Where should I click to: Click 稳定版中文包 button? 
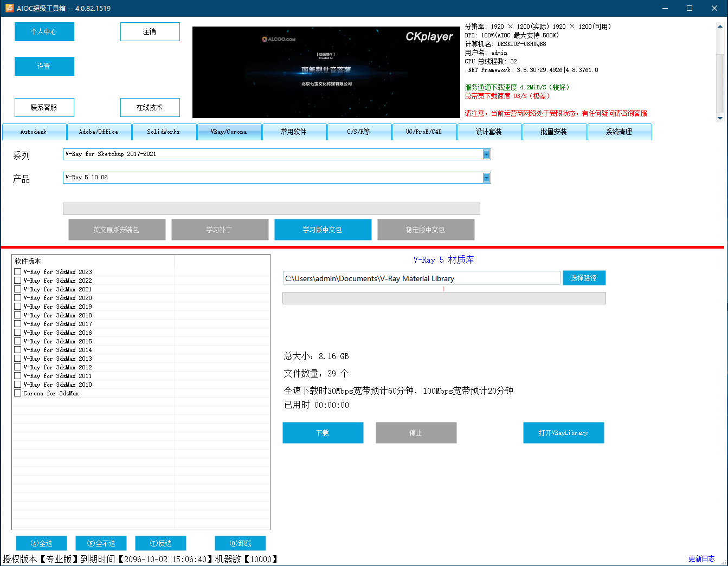[426, 230]
